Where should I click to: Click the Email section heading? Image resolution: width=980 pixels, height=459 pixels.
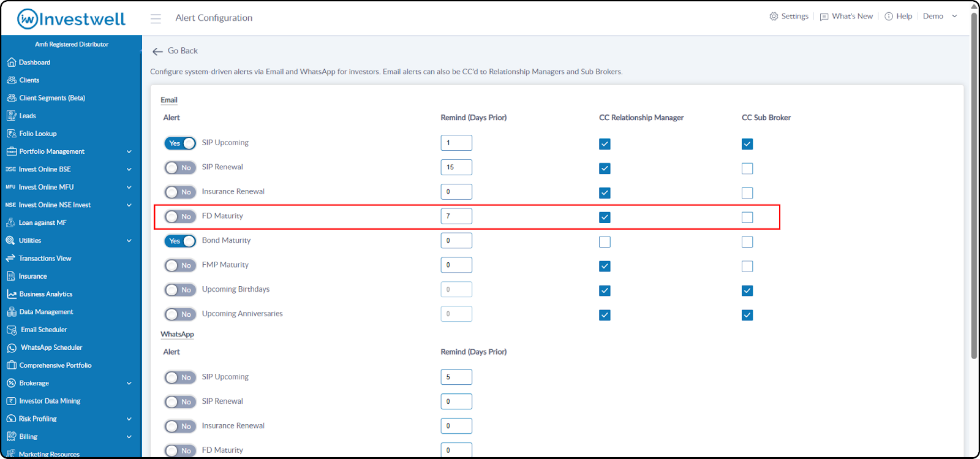169,100
